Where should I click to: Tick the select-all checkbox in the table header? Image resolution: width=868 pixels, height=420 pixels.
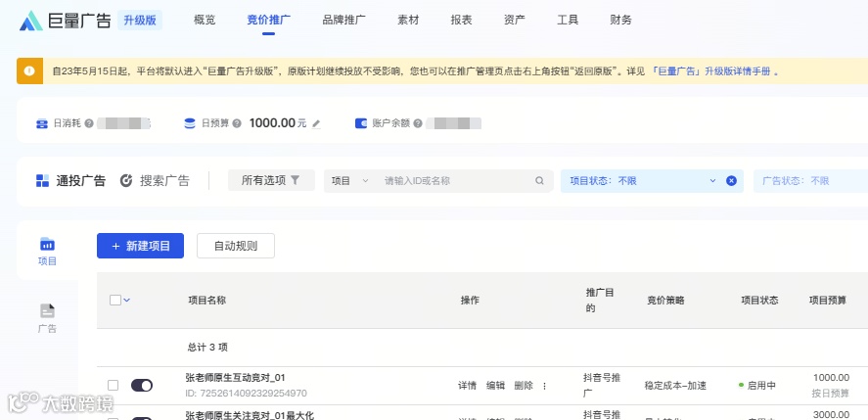[115, 301]
